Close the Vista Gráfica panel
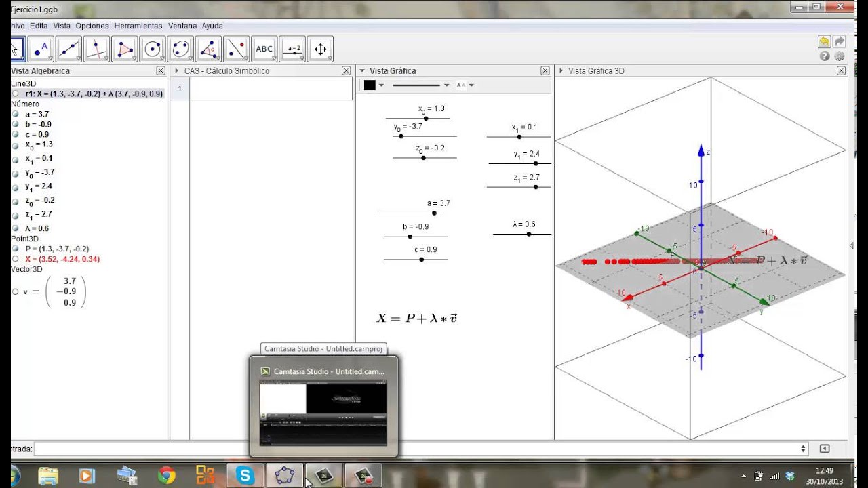This screenshot has width=868, height=488. pyautogui.click(x=545, y=70)
